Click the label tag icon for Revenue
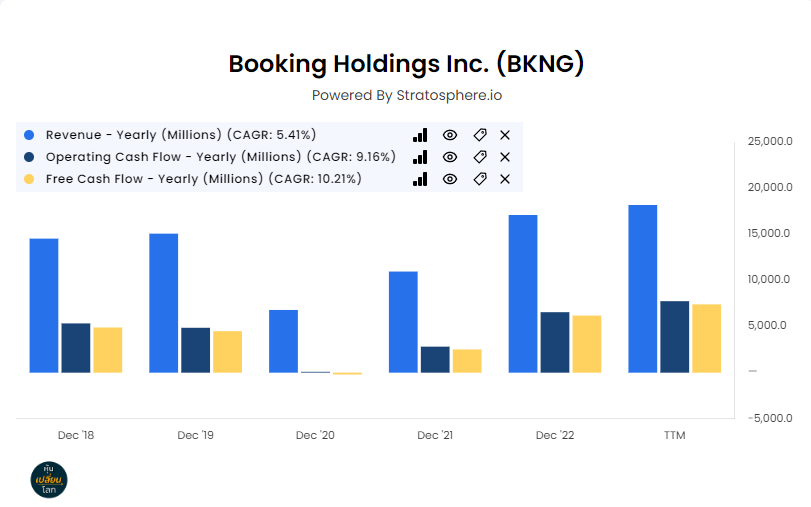This screenshot has width=811, height=507. (480, 135)
